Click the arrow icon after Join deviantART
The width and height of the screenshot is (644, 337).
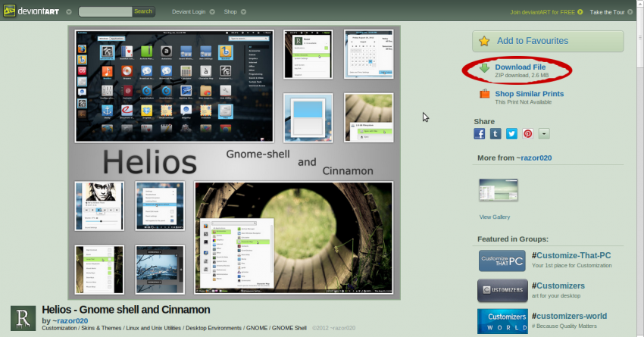580,12
